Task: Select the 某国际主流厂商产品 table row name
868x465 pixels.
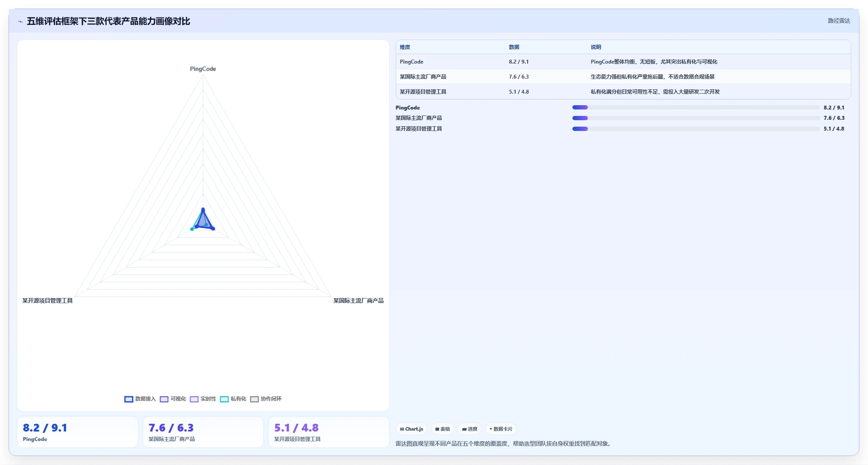Action: (x=423, y=77)
